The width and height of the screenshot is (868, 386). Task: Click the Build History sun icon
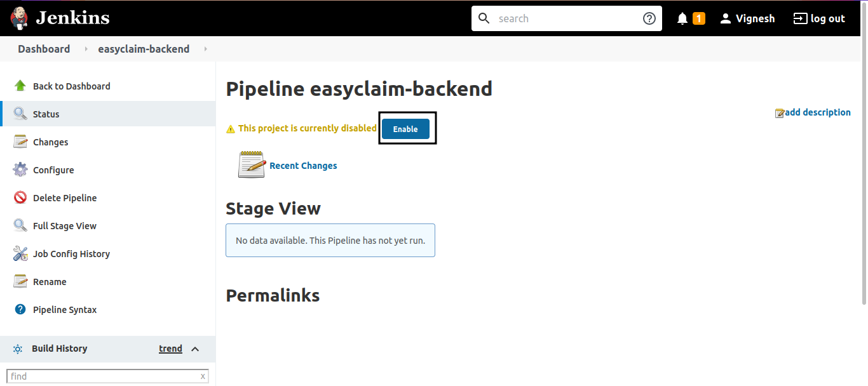coord(18,349)
